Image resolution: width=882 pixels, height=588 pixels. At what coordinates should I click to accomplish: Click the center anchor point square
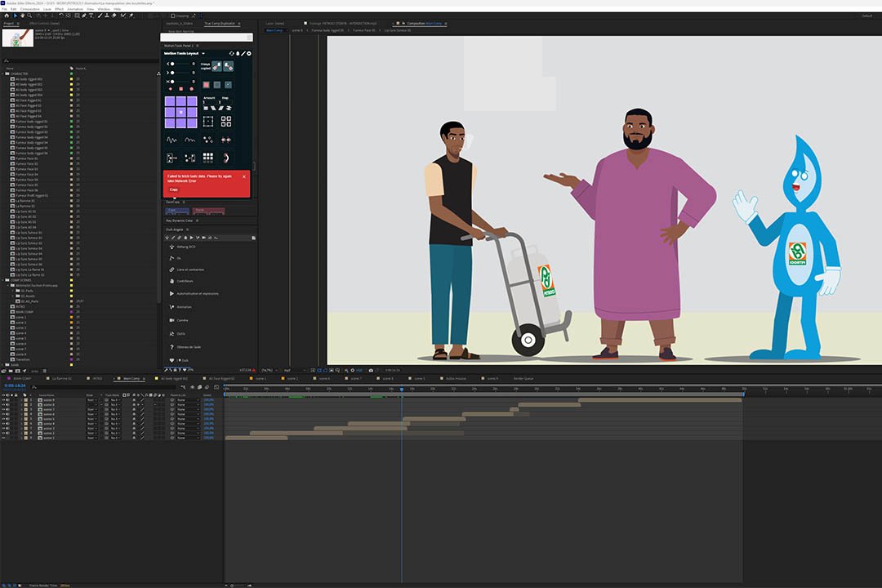tap(181, 113)
